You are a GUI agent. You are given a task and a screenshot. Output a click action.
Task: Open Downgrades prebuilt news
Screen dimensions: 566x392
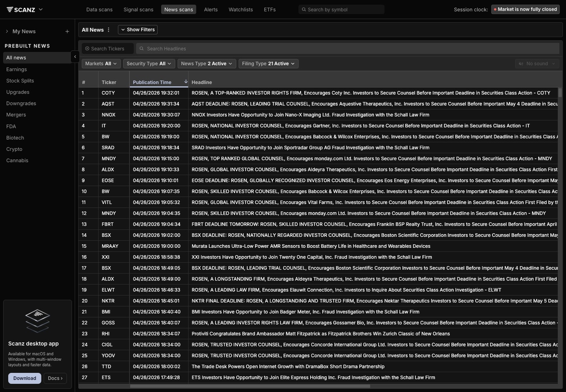pos(21,103)
